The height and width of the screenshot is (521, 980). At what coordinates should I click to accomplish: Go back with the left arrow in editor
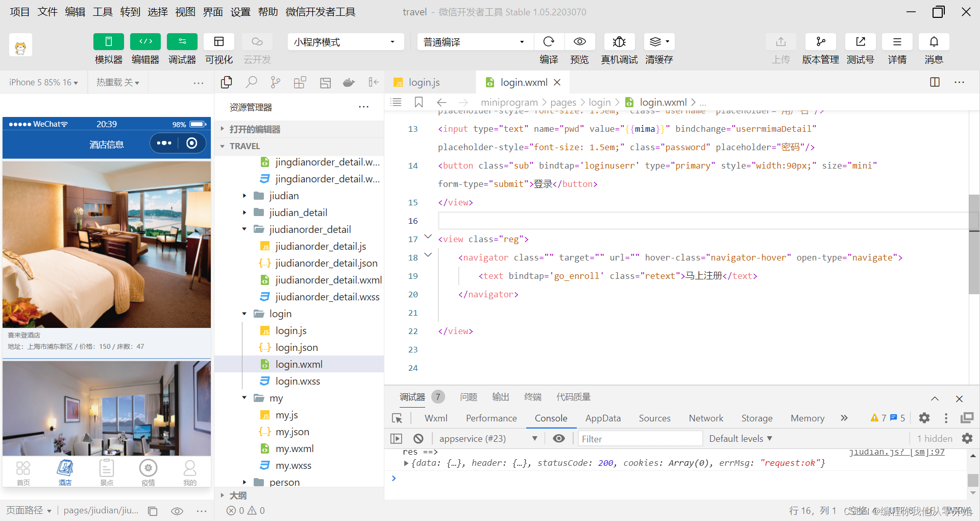coord(442,102)
